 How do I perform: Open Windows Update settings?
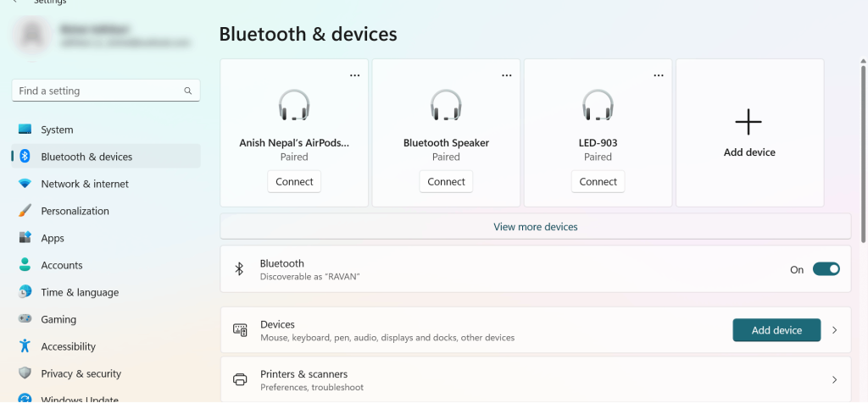tap(106, 398)
